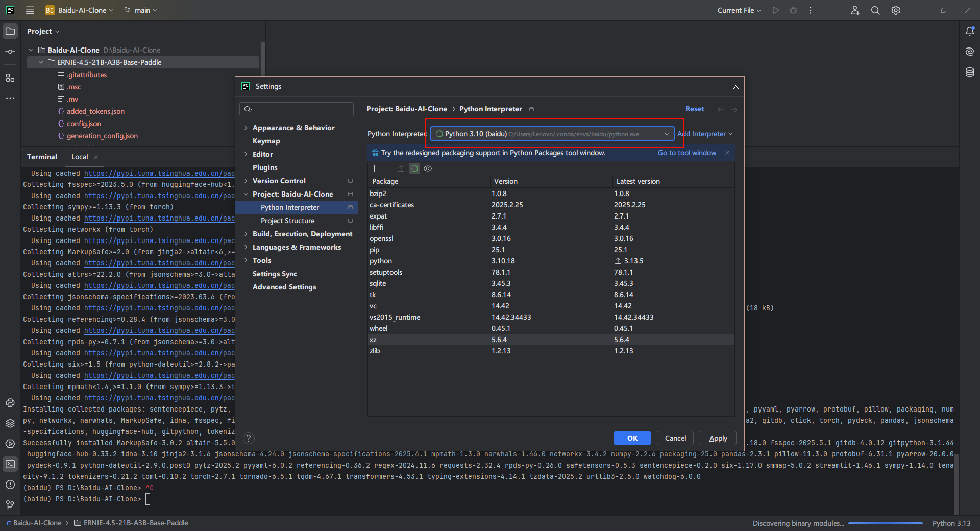Install package with plus icon
This screenshot has width=980, height=531.
[x=374, y=168]
